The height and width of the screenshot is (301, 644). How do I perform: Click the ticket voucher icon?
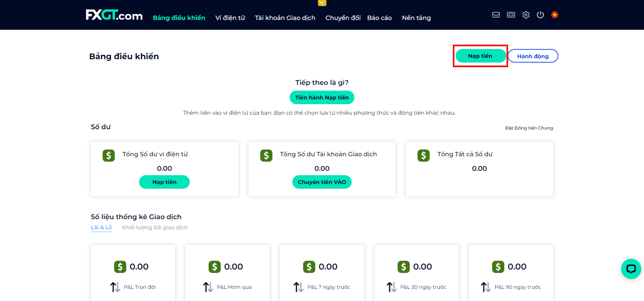click(511, 15)
